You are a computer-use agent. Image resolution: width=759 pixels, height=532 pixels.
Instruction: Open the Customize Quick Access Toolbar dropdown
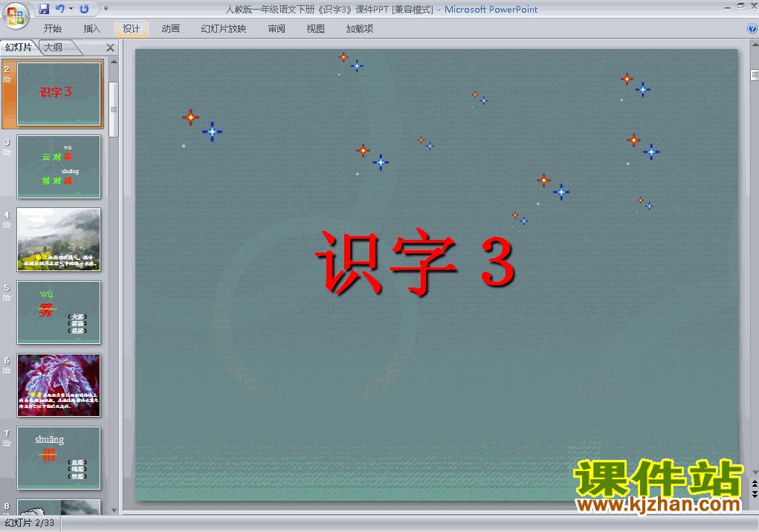pyautogui.click(x=106, y=9)
